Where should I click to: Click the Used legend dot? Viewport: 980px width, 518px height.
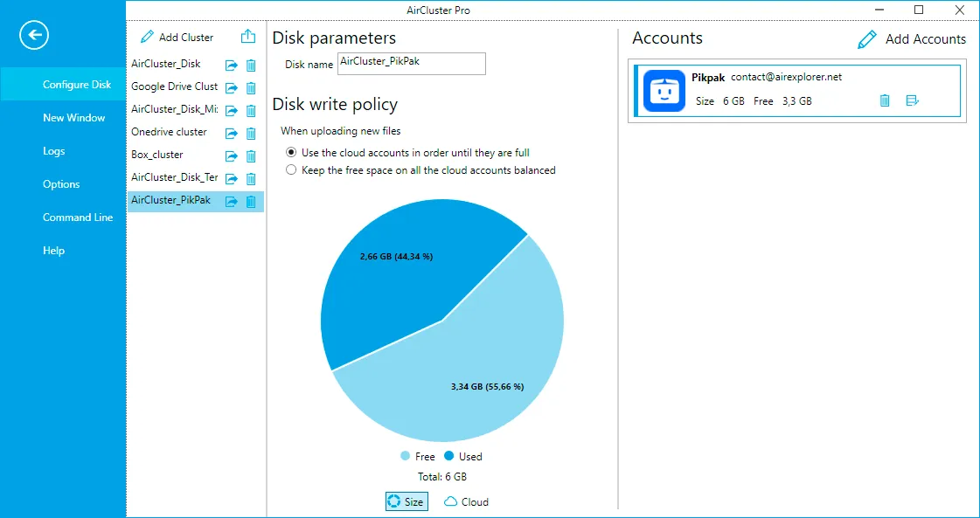click(448, 456)
